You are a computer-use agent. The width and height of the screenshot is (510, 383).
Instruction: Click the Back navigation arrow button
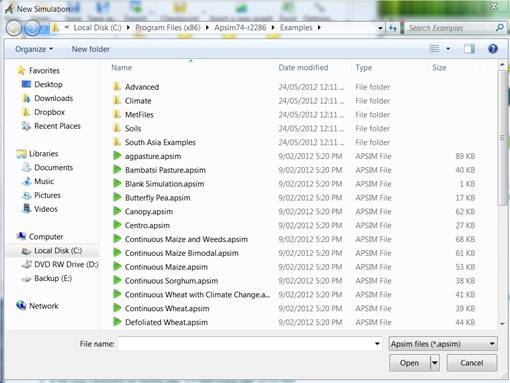[14, 28]
